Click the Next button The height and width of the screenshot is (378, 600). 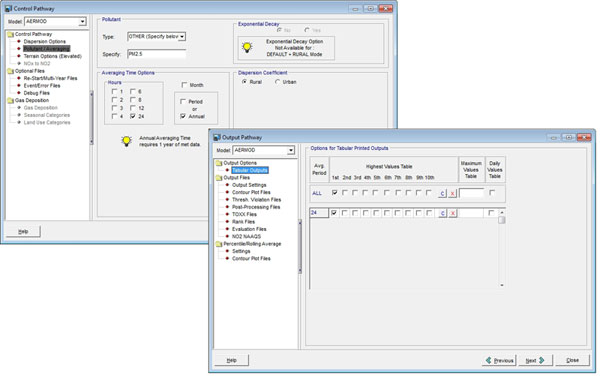pos(535,360)
